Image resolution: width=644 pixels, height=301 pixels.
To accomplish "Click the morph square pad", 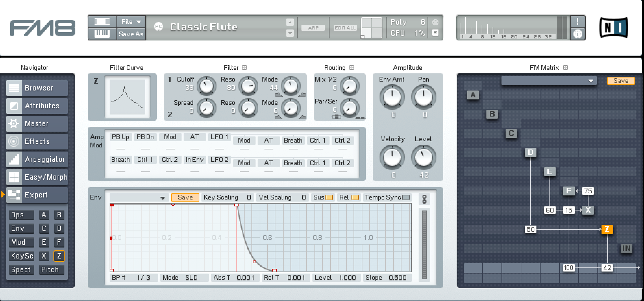I will coord(371,28).
